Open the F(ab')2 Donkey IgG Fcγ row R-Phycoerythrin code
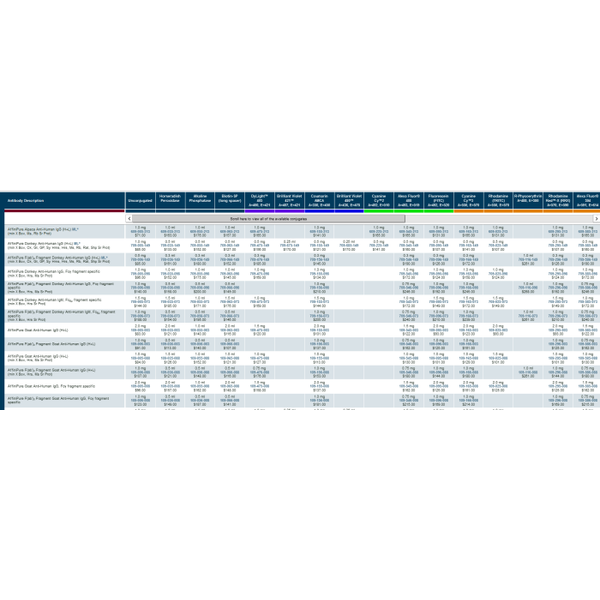 click(528, 288)
